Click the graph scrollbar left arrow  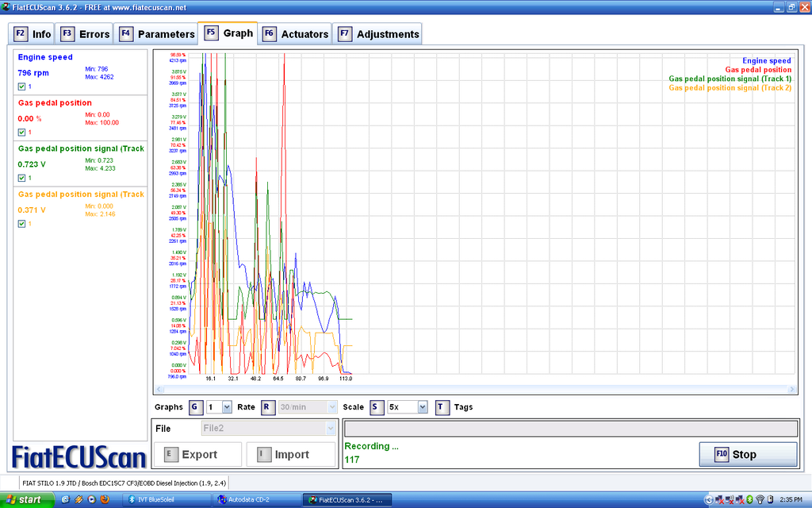pyautogui.click(x=159, y=389)
